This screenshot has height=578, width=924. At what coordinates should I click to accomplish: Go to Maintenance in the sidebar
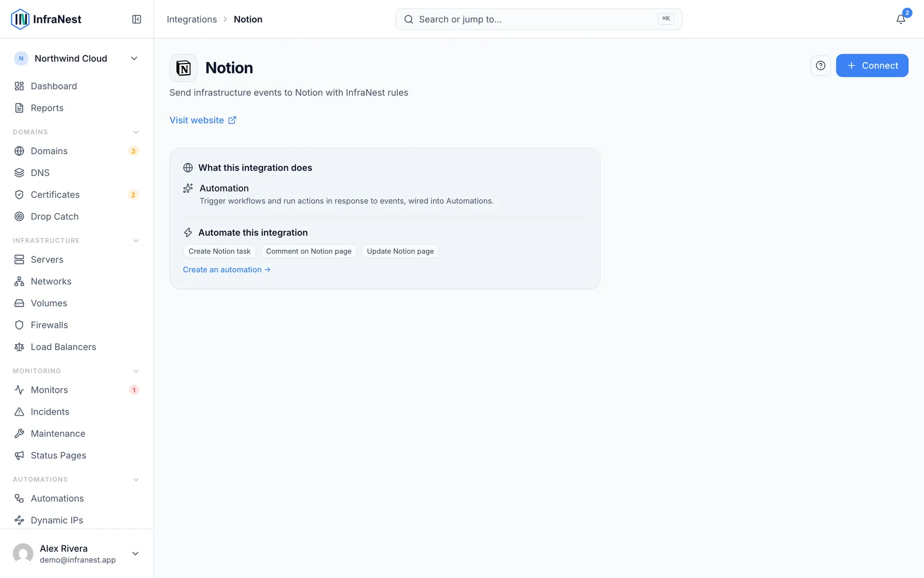(77, 433)
